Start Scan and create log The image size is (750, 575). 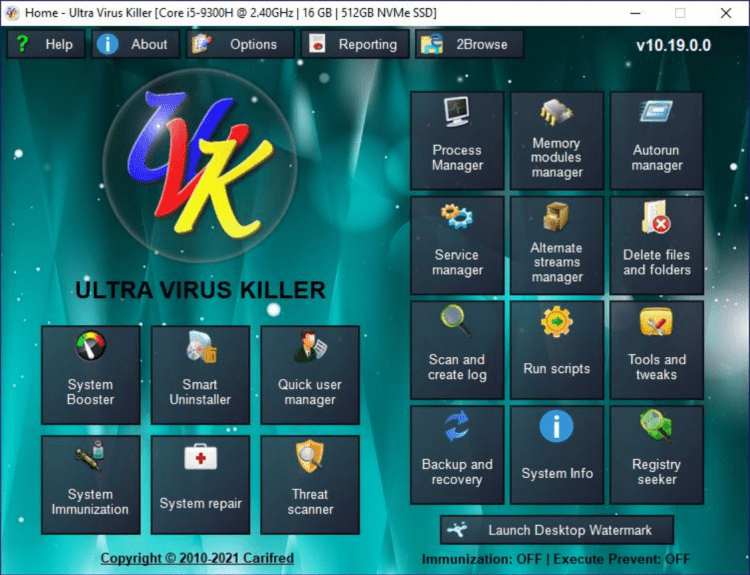click(x=457, y=350)
